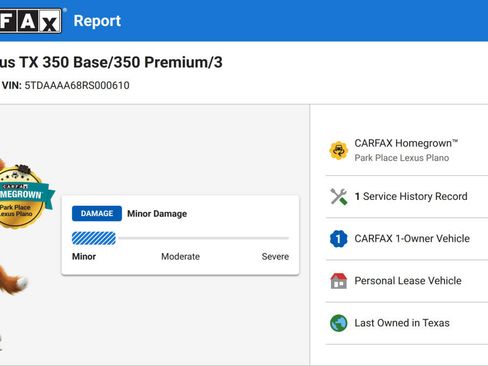Click the Moderate severity label
Screen dimensions: 488x366
coord(180,257)
